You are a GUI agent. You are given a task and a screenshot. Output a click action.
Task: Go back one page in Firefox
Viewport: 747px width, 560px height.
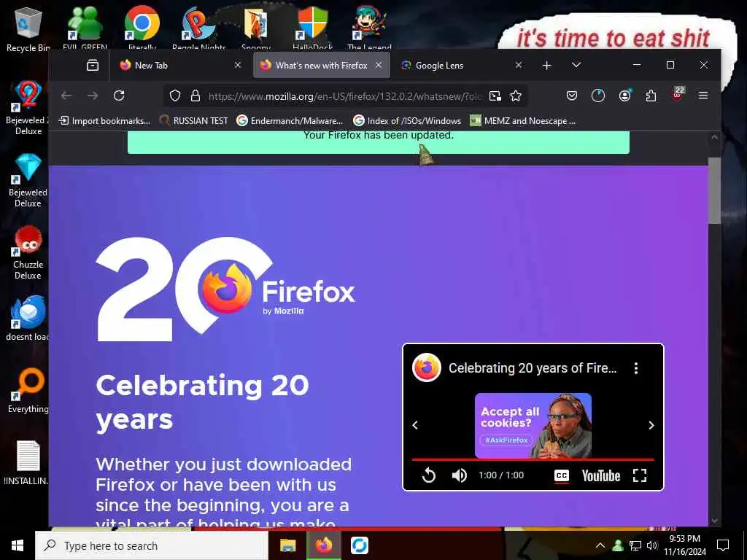tap(66, 96)
